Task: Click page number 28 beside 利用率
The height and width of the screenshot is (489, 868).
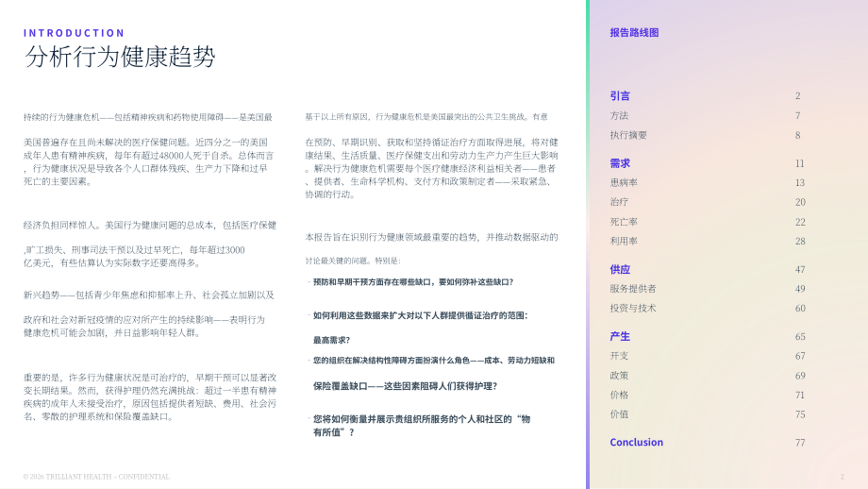Action: [800, 242]
